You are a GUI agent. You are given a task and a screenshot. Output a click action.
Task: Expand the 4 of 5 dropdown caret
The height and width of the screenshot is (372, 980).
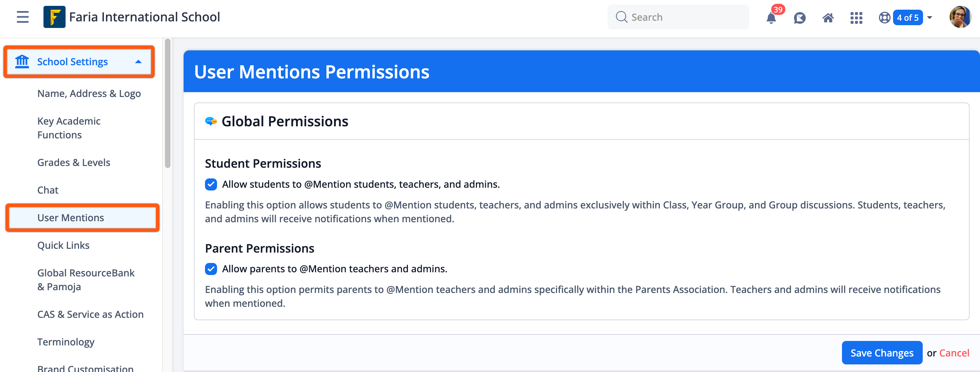tap(929, 18)
